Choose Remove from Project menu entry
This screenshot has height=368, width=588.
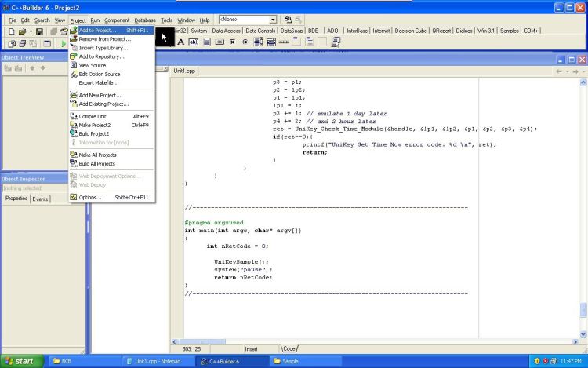pyautogui.click(x=112, y=39)
